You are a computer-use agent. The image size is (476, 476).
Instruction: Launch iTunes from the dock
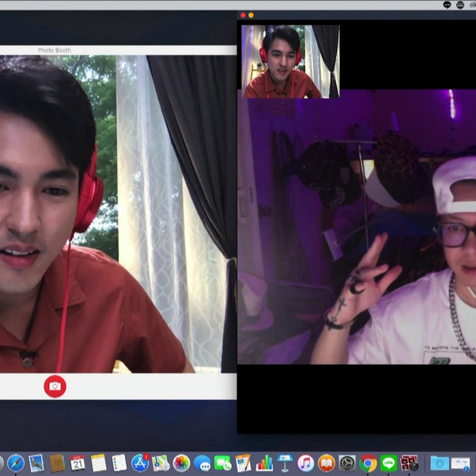pos(306,463)
